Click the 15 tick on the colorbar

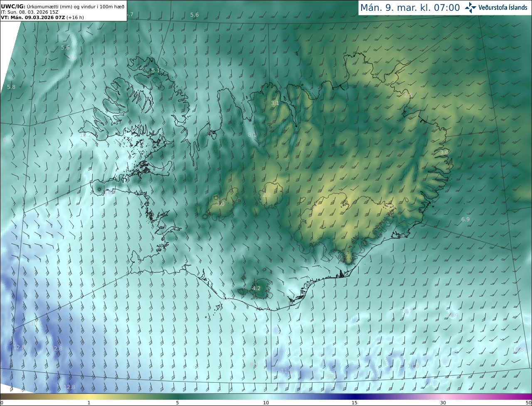click(x=355, y=403)
